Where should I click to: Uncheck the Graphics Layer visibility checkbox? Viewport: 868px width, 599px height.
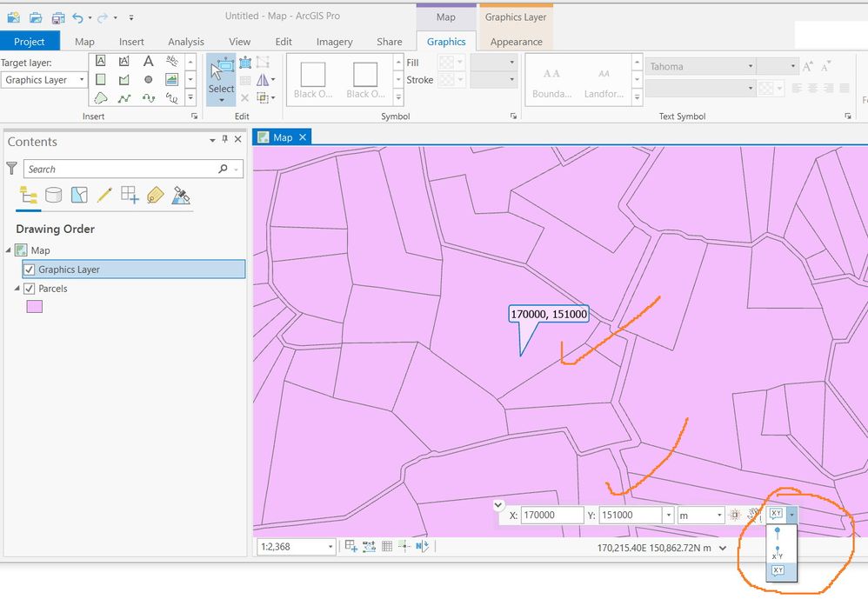(x=30, y=270)
